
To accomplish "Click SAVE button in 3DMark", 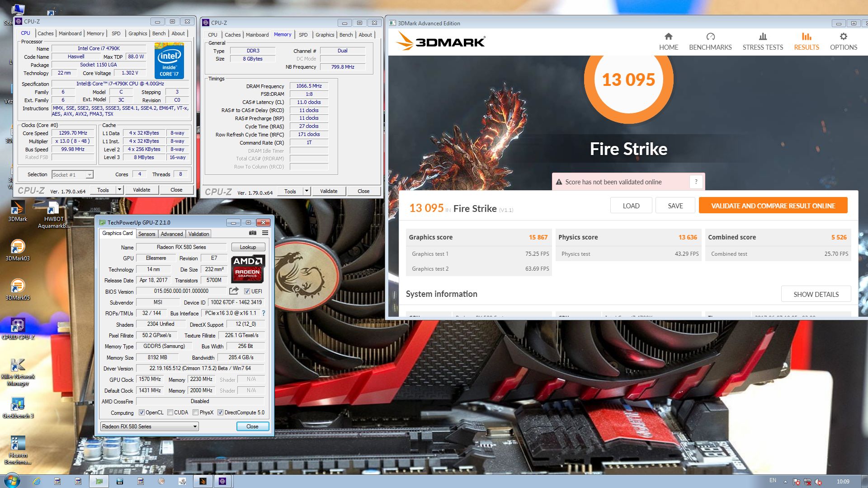I will [x=675, y=206].
